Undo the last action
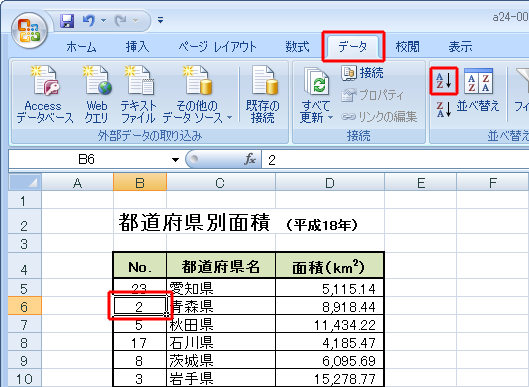This screenshot has height=387, width=529. click(x=89, y=21)
